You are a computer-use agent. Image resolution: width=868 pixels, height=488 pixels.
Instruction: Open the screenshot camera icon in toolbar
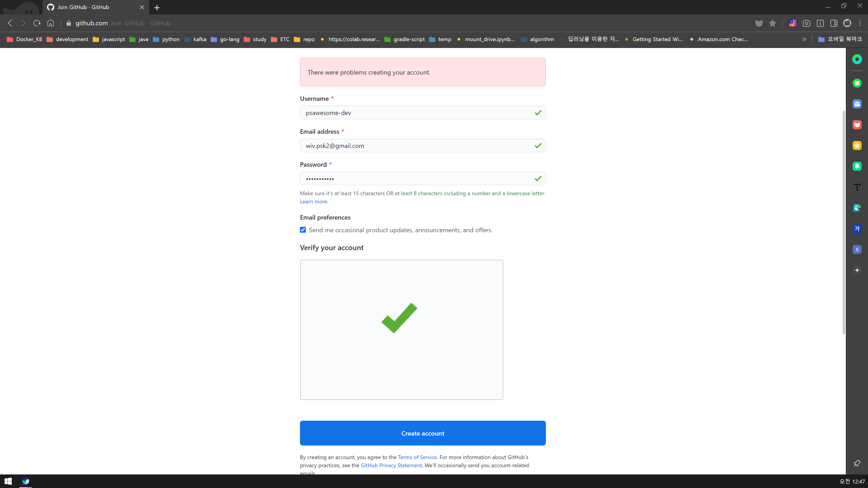[x=806, y=23]
